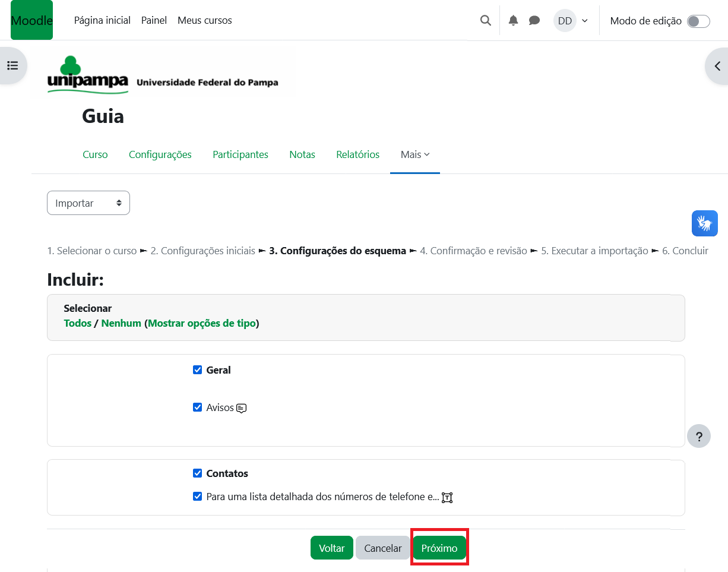Click the Moodle logo
This screenshot has width=728, height=572.
tap(31, 20)
